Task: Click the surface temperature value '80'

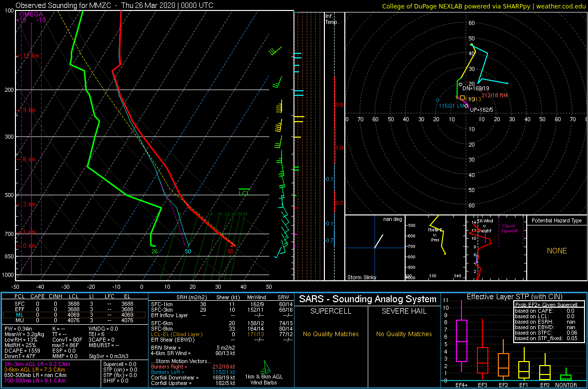Action: (x=230, y=251)
